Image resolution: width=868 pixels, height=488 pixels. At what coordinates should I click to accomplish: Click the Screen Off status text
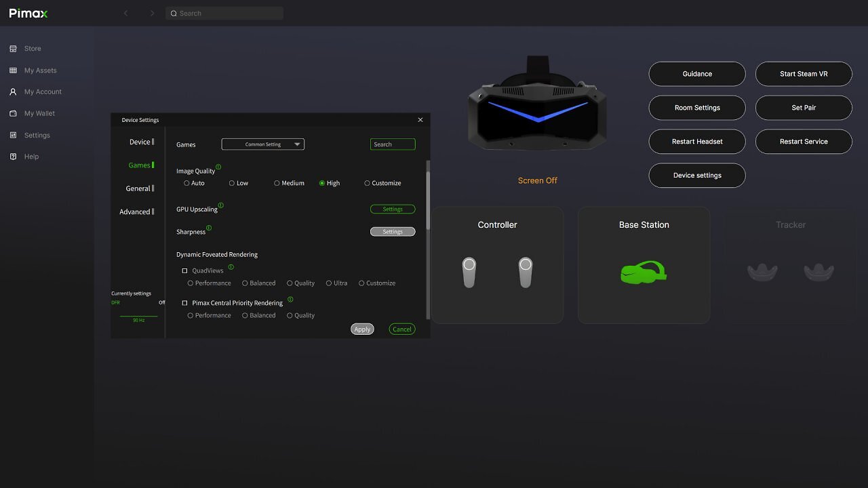click(x=538, y=180)
